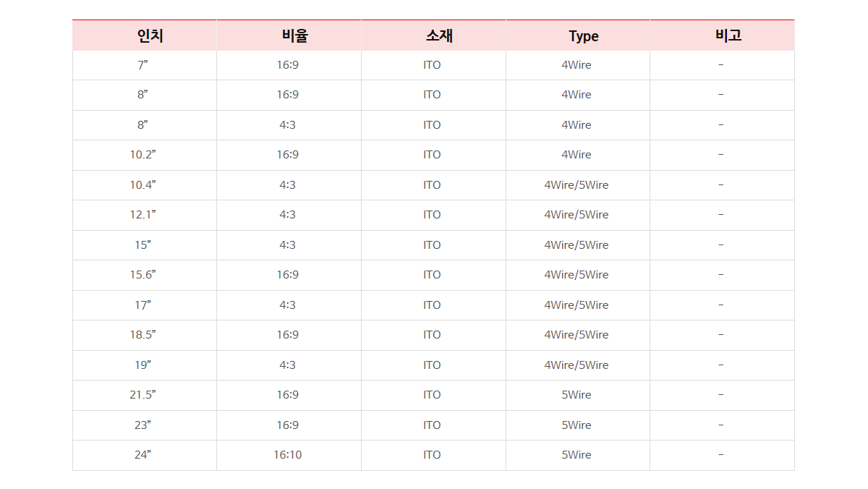
Task: Click the 4Wire type in 7” row
Action: pyautogui.click(x=577, y=65)
